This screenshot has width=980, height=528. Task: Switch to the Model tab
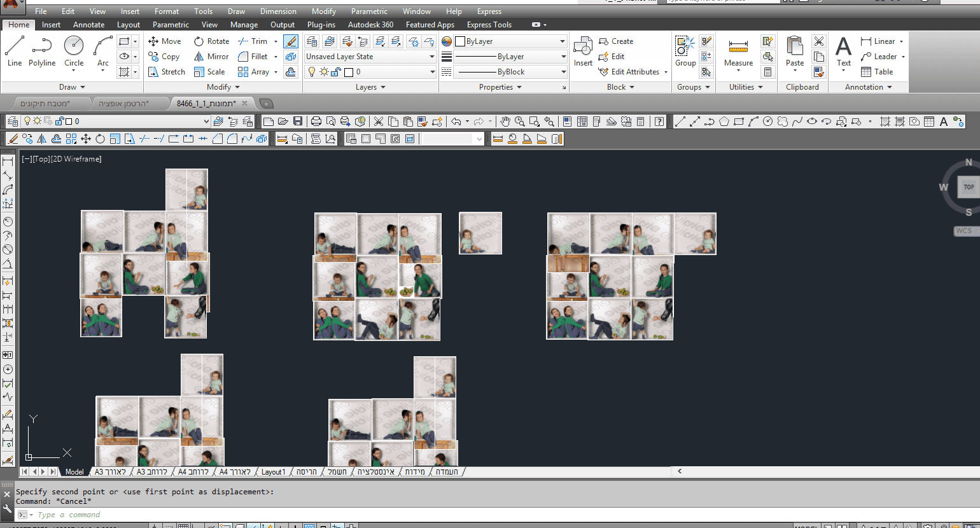74,472
